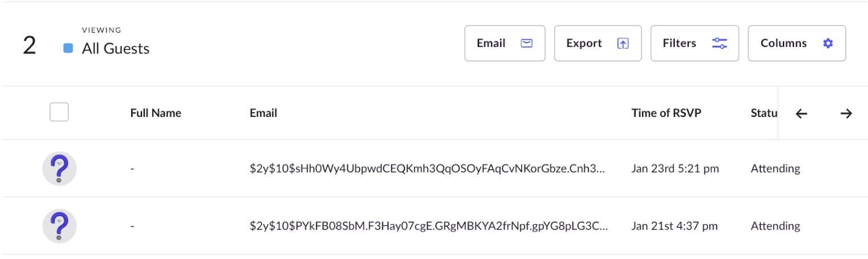
Task: Click the question mark avatar of Jan 21st guest
Action: pos(59,226)
